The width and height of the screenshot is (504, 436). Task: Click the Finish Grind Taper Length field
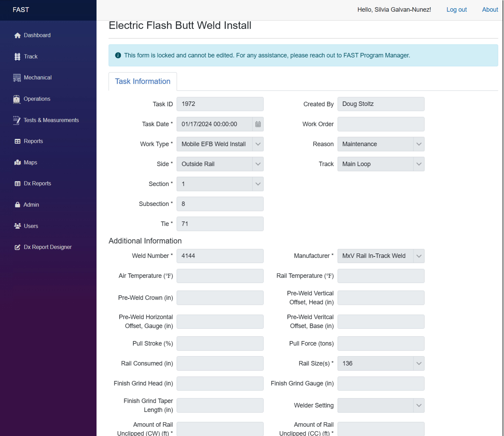220,406
